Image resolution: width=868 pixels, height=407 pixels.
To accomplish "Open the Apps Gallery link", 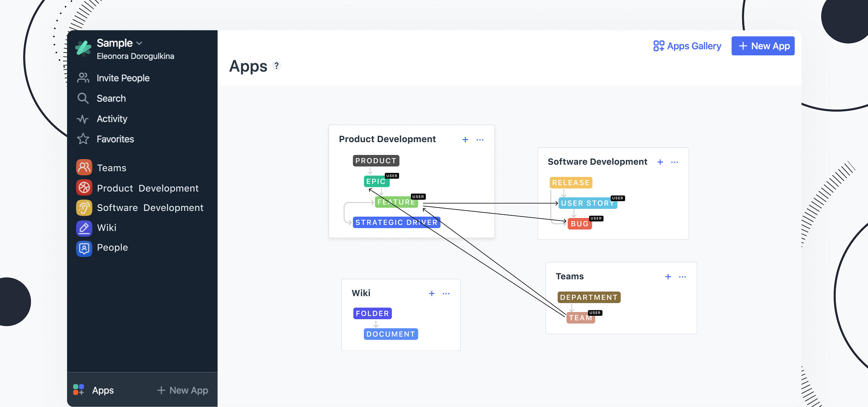I will (687, 46).
